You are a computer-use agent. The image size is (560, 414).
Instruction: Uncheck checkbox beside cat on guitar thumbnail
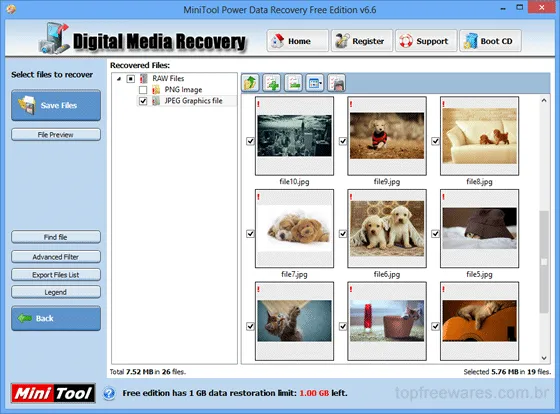click(435, 326)
